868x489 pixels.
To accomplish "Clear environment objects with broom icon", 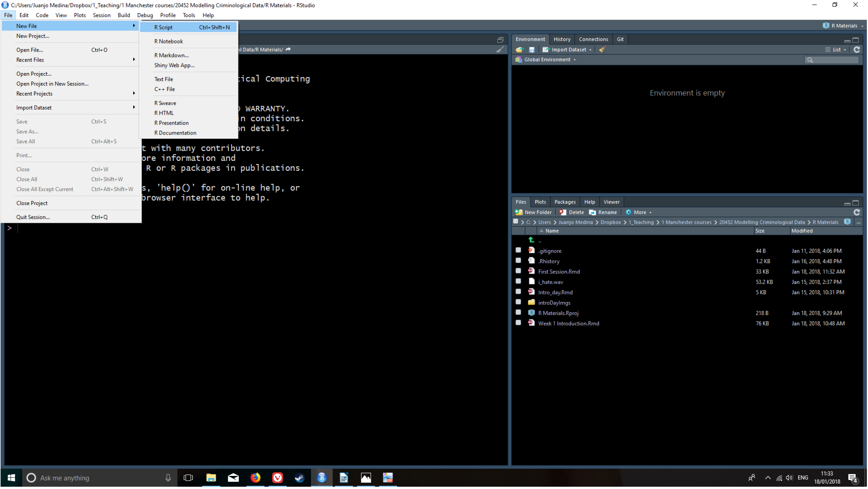I will 602,50.
